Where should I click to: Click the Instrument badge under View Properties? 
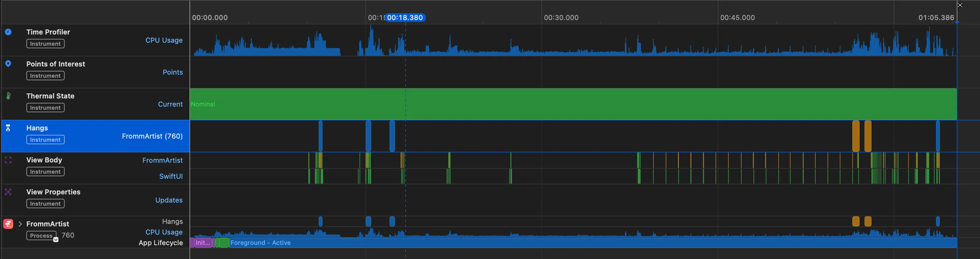pyautogui.click(x=45, y=203)
